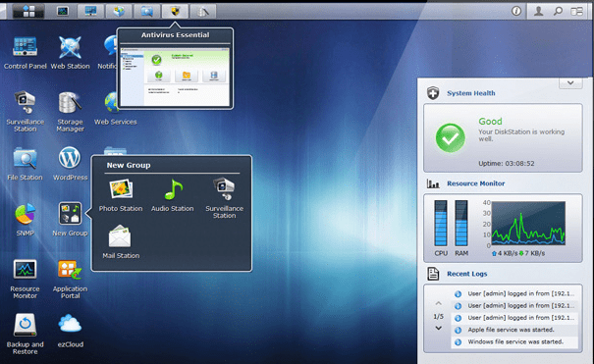Click the network traffic graph
This screenshot has height=364, width=594.
(x=528, y=224)
